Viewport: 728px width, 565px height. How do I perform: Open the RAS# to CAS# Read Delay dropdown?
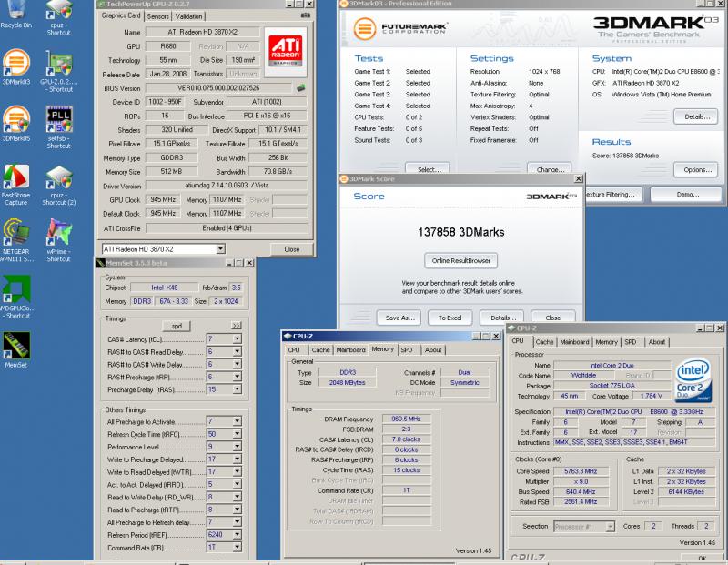tap(237, 352)
